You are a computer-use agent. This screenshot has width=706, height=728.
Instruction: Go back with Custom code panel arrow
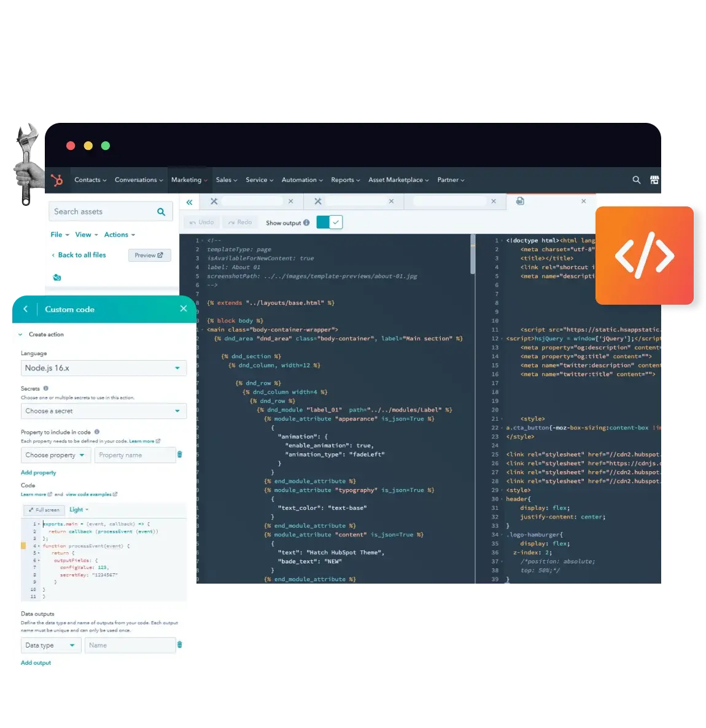point(26,309)
